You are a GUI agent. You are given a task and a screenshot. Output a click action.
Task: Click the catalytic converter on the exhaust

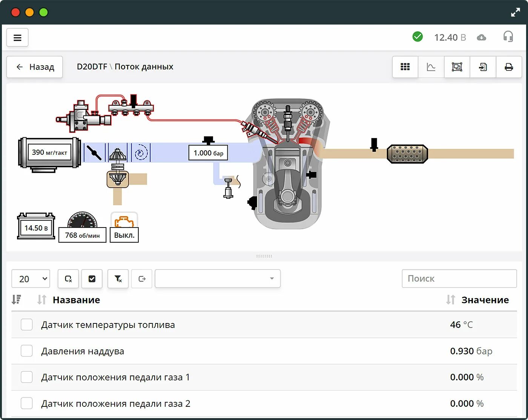click(x=407, y=154)
